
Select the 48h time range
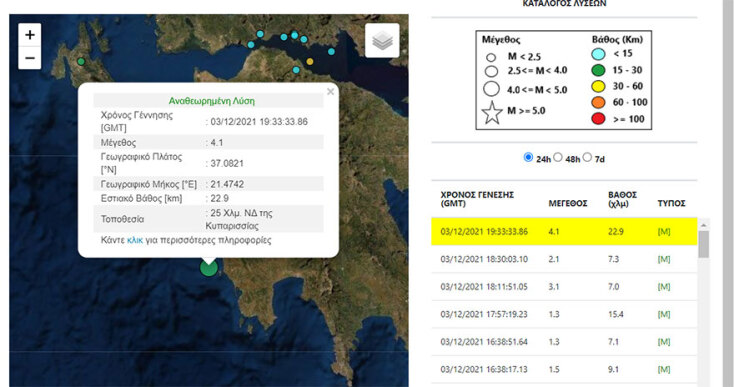tap(558, 157)
